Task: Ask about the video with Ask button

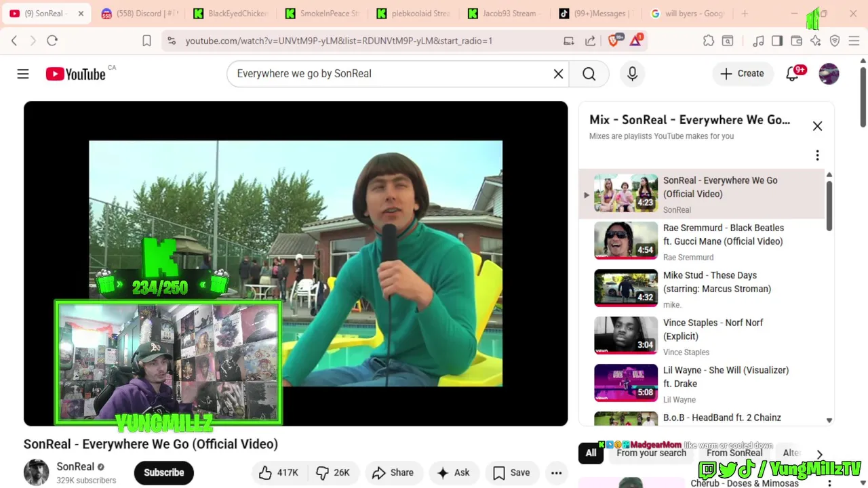Action: tap(454, 472)
